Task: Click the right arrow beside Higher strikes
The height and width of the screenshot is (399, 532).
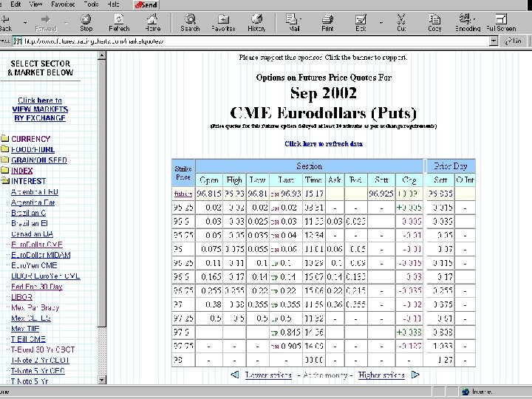Action: point(415,375)
